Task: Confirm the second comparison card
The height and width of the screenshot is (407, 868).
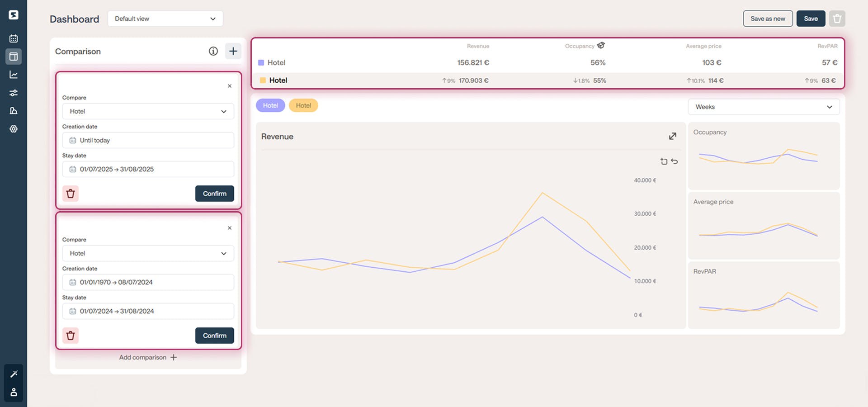Action: tap(215, 336)
